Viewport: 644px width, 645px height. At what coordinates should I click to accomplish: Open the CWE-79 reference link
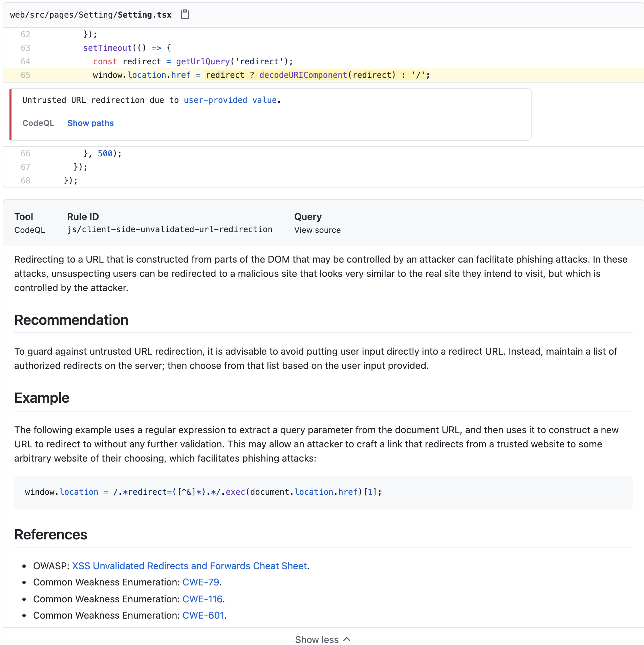pyautogui.click(x=200, y=582)
